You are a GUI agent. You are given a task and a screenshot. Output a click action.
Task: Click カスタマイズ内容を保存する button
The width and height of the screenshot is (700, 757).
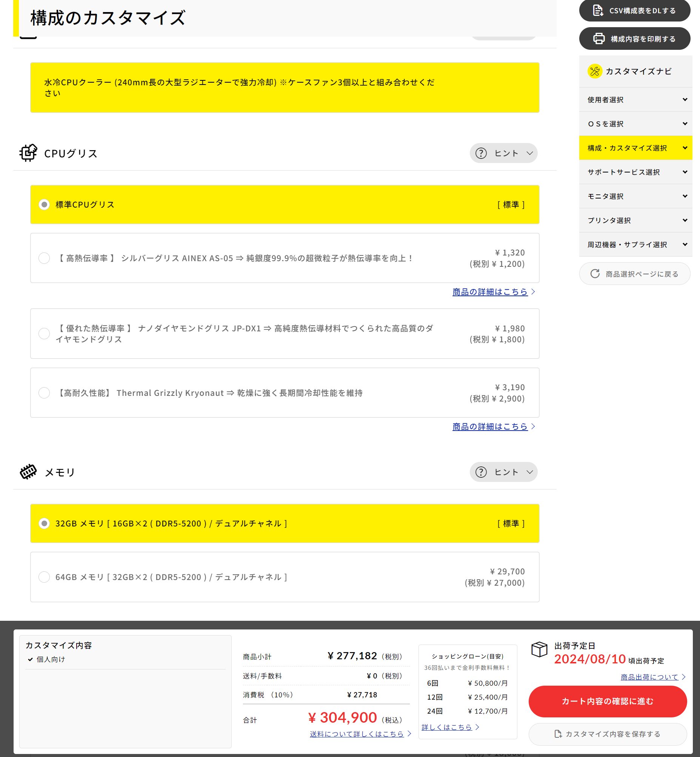point(608,734)
